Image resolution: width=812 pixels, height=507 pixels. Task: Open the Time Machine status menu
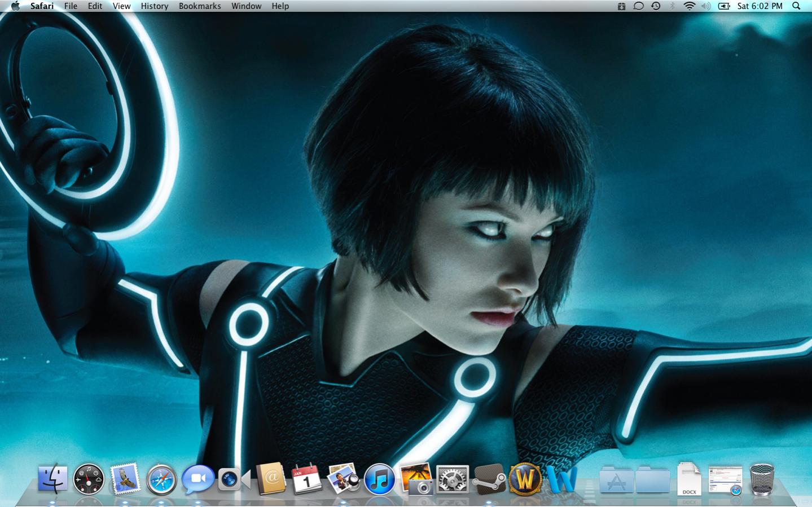tap(656, 6)
